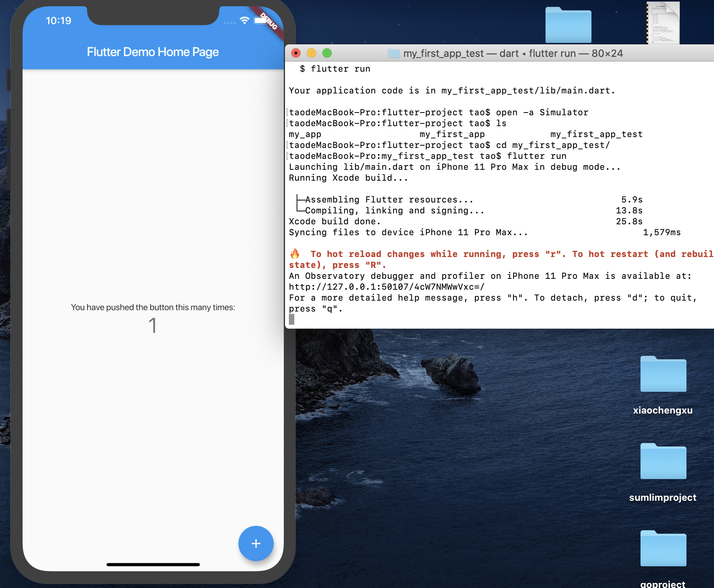Click 'Syncing files to device' line
Screen dimensions: 714x588
point(408,232)
